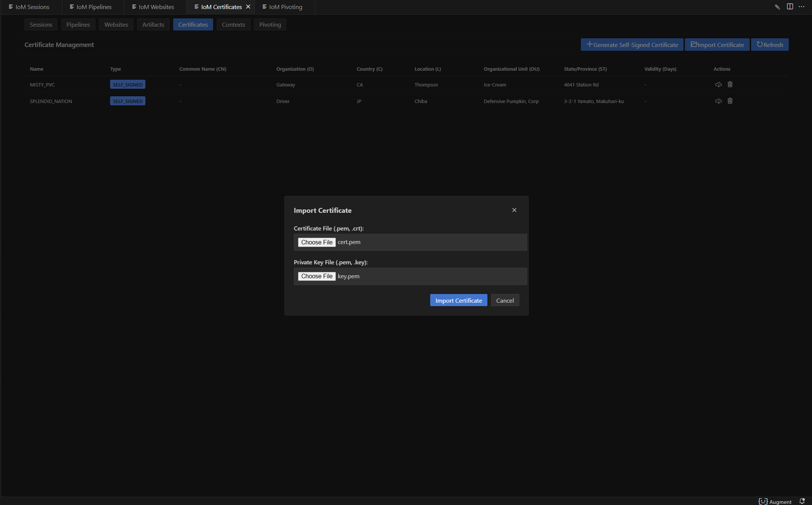Click the 3-2-1 Yamato, Makuhari-ku cell
This screenshot has height=505, width=812.
tap(594, 101)
